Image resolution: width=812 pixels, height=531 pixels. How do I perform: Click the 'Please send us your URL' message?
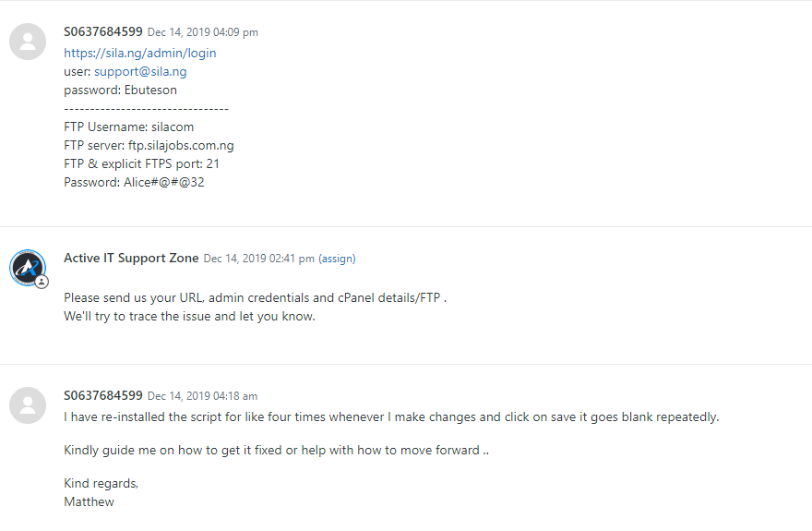256,297
